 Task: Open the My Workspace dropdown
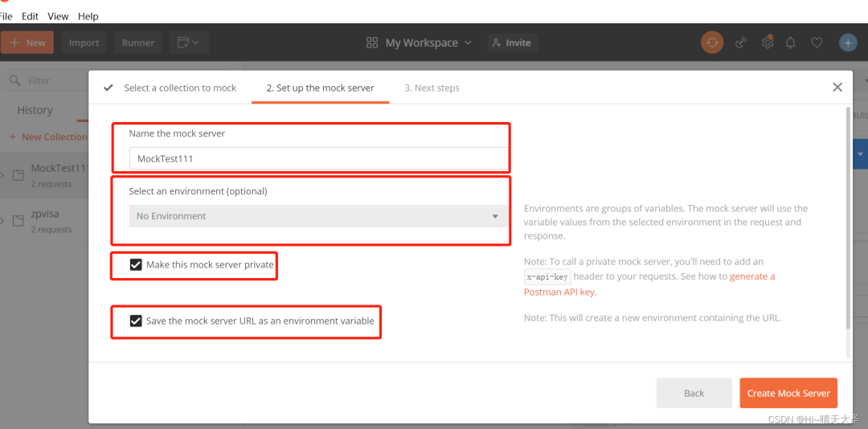(x=429, y=43)
